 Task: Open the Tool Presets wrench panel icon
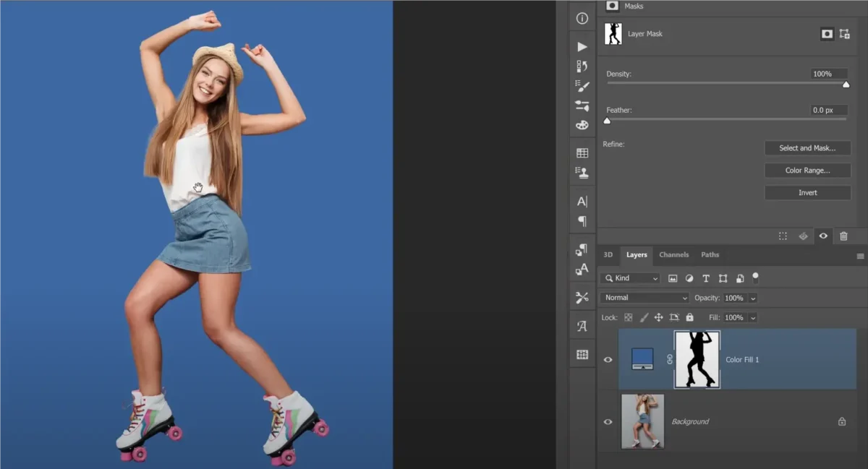[x=582, y=298]
